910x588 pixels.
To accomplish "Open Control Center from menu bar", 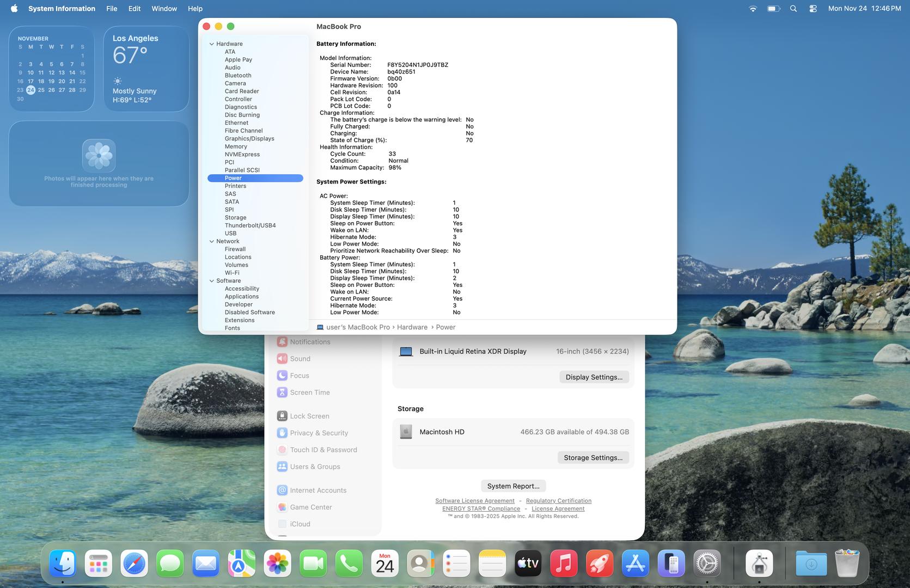I will click(x=813, y=9).
